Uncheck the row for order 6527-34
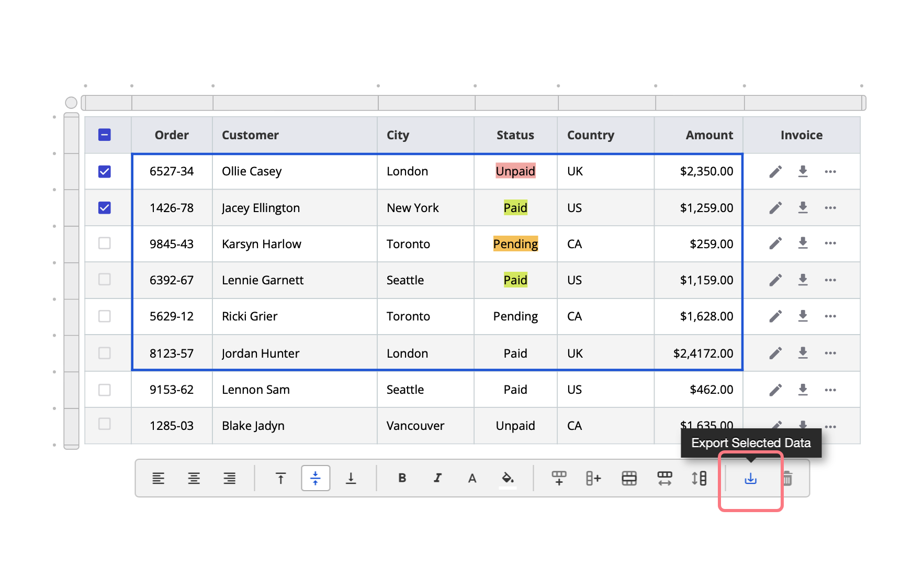Screen dimensions: 924x576 click(x=105, y=171)
